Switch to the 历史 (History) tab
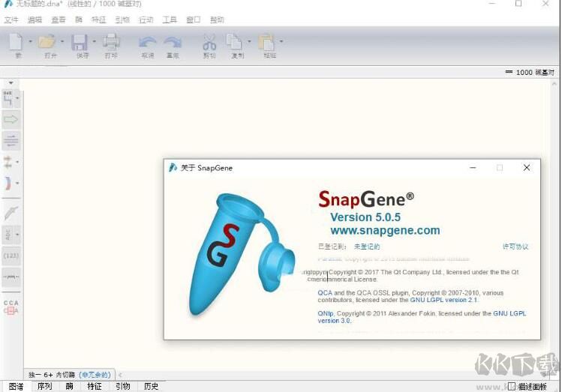Screen dimensions: 562x392 click(x=151, y=387)
